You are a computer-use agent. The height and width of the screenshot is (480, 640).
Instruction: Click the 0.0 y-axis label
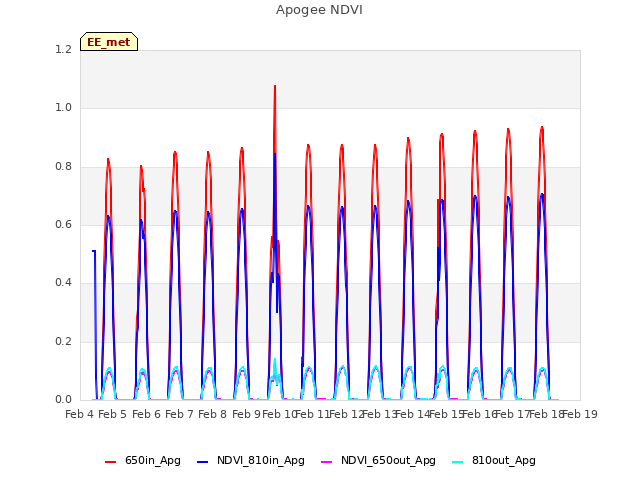tap(63, 400)
